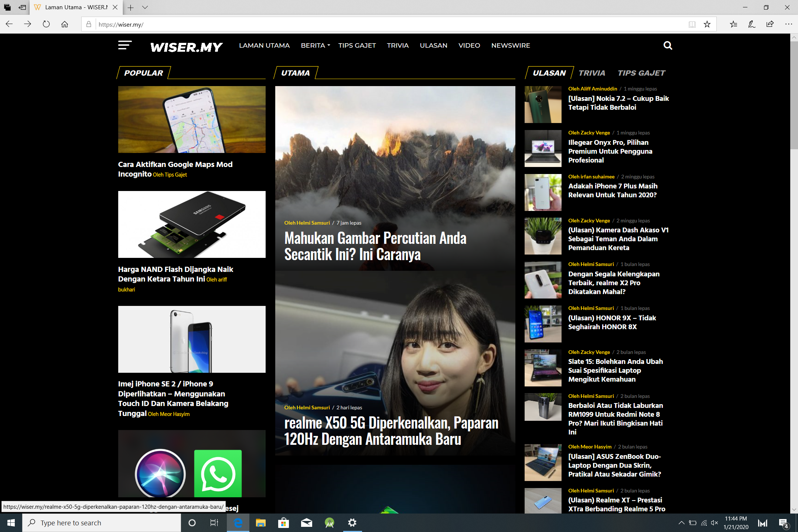The image size is (798, 532).
Task: Switch to the TRIVIA sidebar tab
Action: [x=592, y=73]
